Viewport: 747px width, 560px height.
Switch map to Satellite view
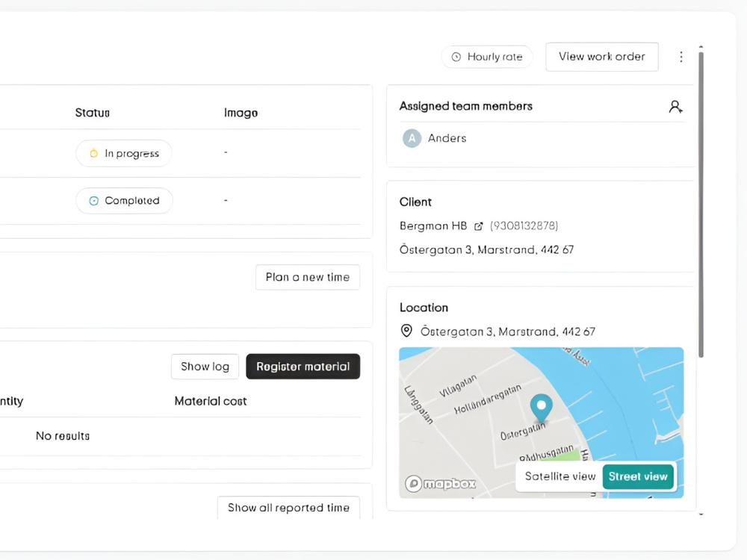pos(560,476)
